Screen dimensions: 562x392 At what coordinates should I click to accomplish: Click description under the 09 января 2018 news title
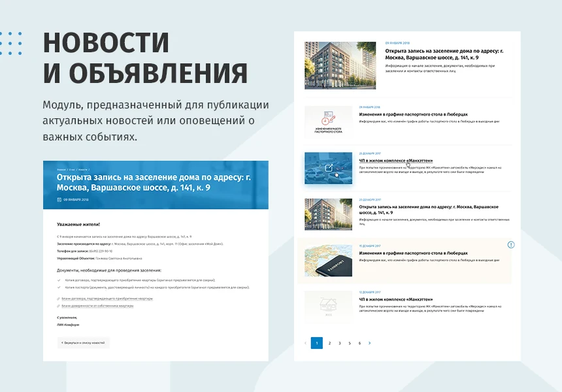coord(440,69)
